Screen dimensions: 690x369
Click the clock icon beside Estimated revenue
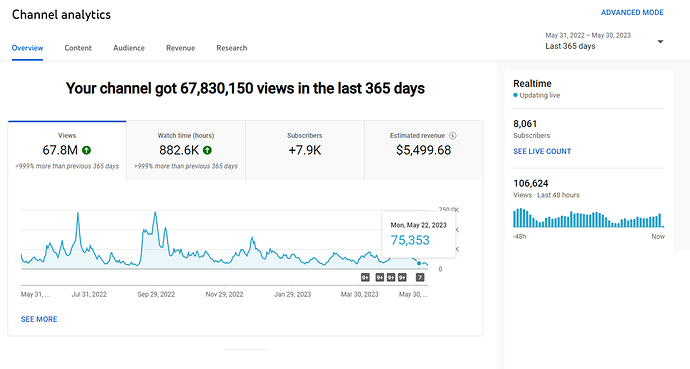452,136
